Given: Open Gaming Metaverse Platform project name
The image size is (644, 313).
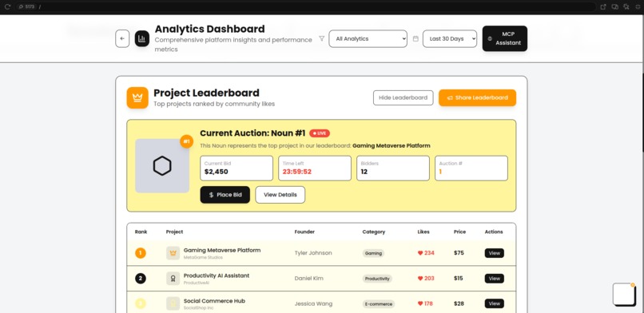Looking at the screenshot, I should coord(222,250).
